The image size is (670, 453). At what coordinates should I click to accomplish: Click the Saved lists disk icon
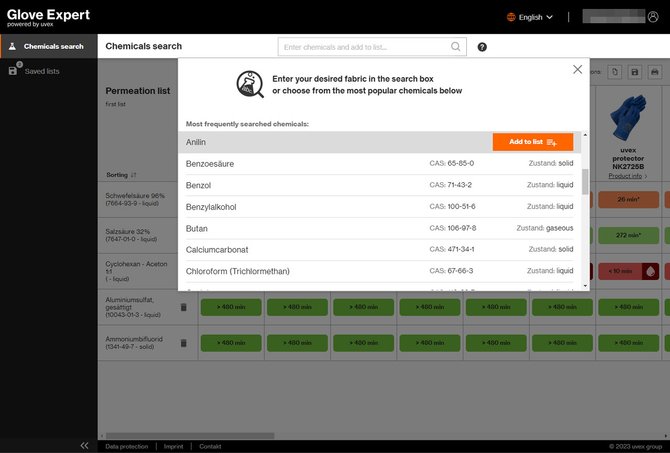(13, 71)
